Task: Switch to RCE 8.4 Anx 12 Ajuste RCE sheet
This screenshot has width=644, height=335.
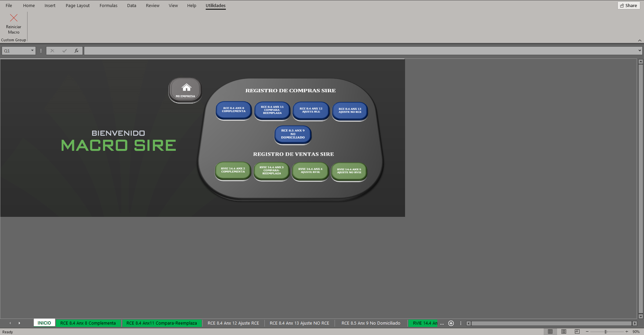Action: pos(233,323)
